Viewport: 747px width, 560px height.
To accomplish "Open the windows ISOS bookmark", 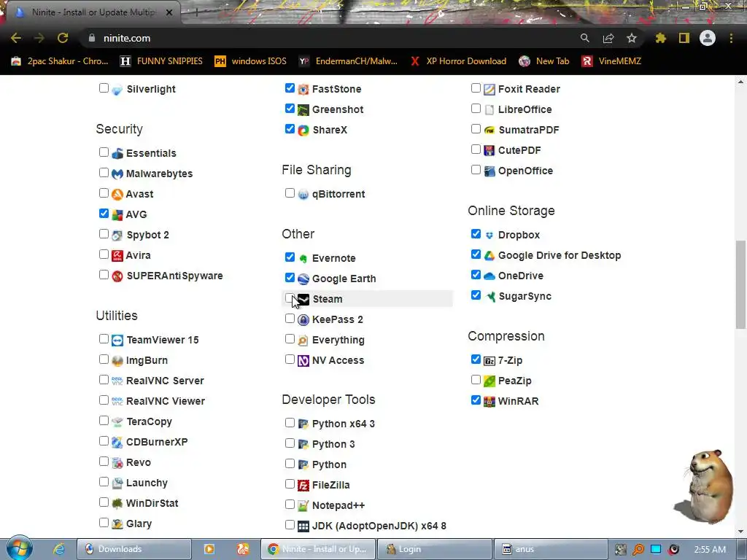I will click(x=251, y=61).
